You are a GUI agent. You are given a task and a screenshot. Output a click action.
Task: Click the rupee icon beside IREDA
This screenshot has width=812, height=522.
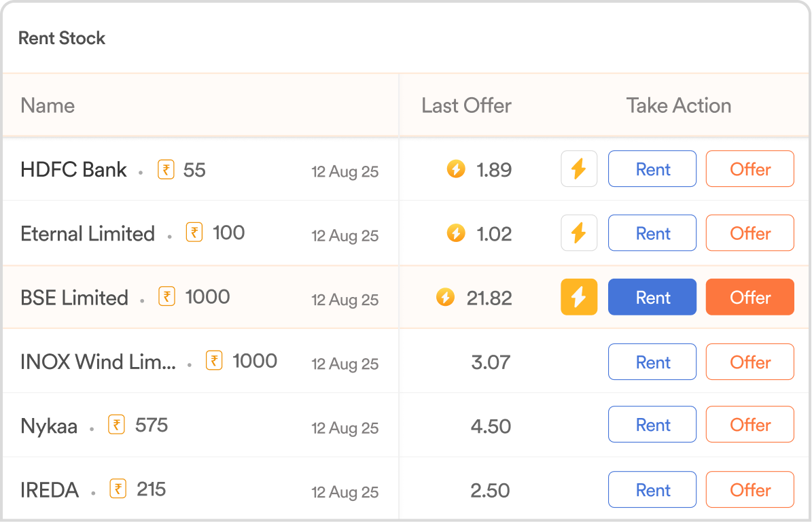118,489
